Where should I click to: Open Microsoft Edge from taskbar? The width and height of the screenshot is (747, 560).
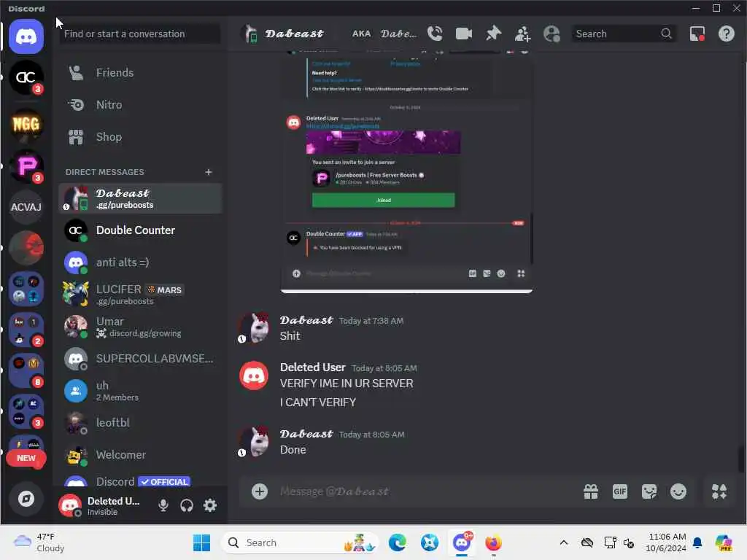click(397, 542)
